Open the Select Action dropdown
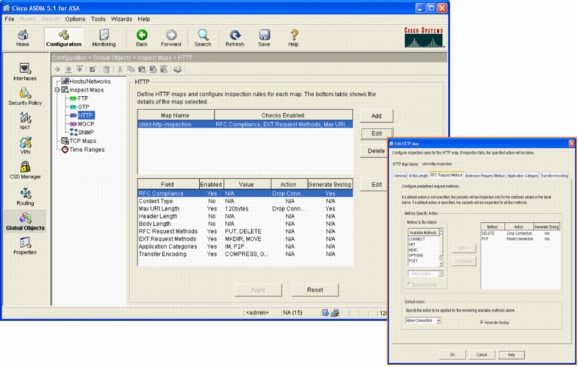This screenshot has height=367, width=578. point(425,274)
